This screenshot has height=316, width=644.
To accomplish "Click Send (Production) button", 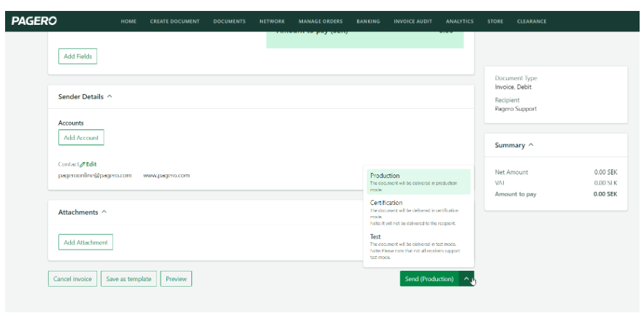I will pos(429,279).
